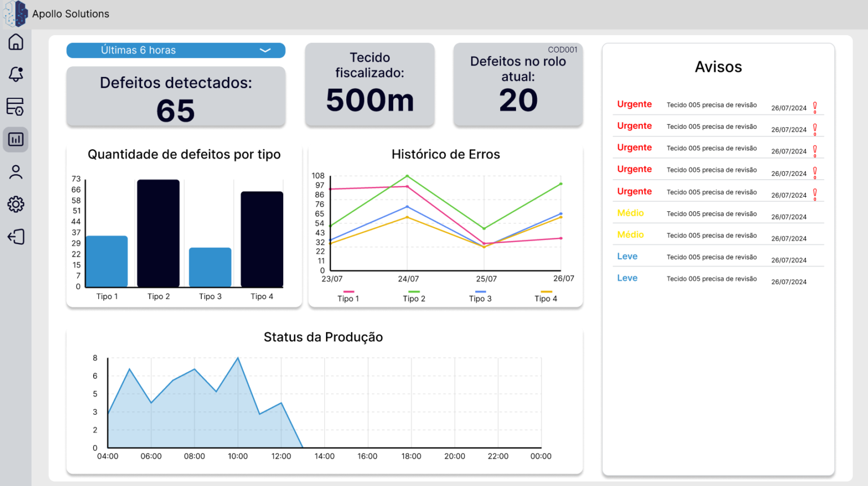
Task: Open the settings gear icon
Action: coord(16,204)
